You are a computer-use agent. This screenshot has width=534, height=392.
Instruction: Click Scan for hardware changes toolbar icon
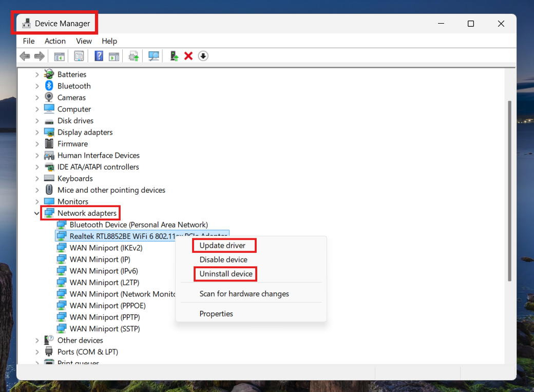(154, 56)
